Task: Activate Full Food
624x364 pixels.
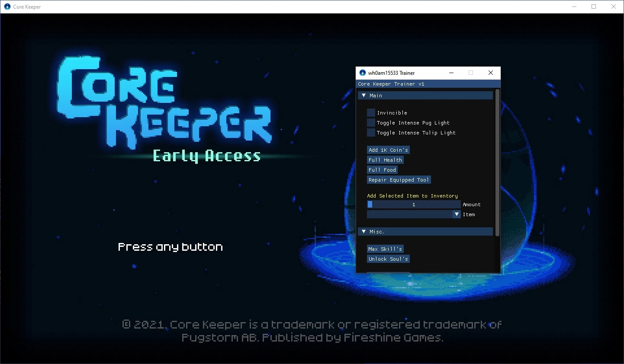Action: (x=382, y=169)
